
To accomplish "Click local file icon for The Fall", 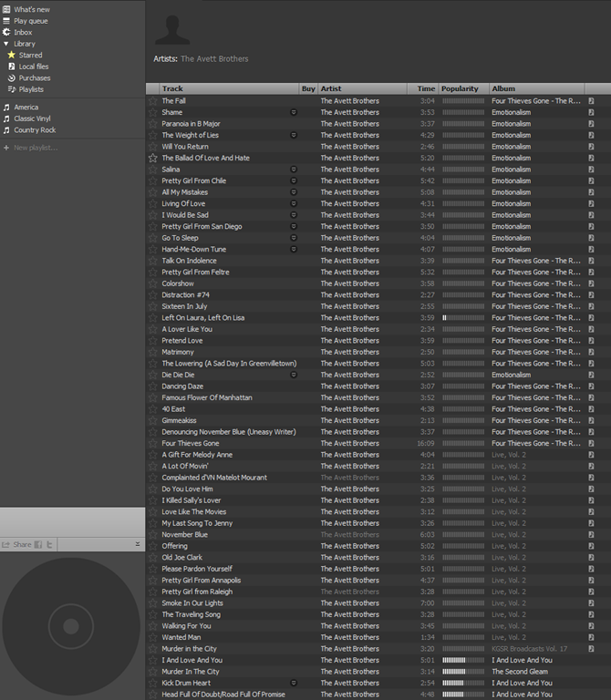I will [x=591, y=101].
